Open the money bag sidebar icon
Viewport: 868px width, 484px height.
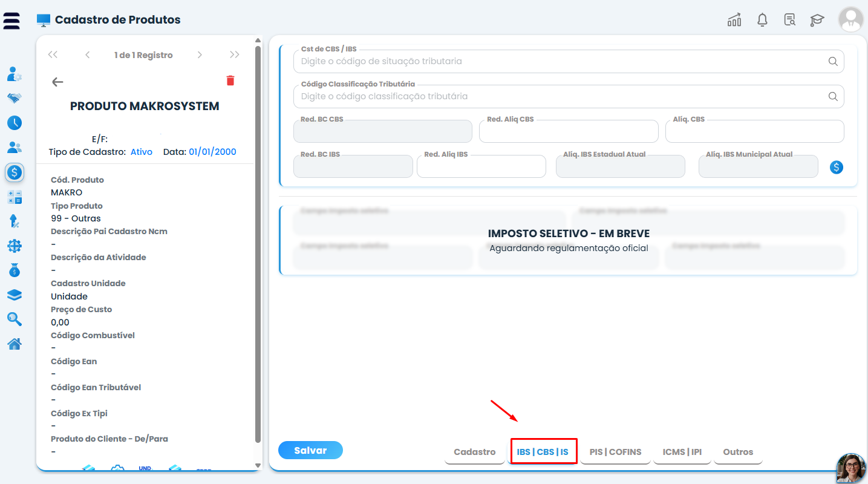tap(15, 270)
